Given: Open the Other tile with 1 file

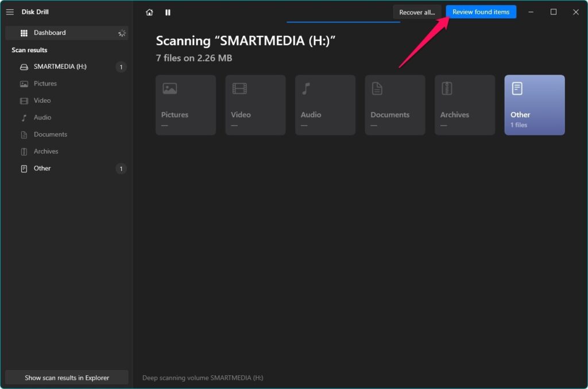Looking at the screenshot, I should pyautogui.click(x=534, y=104).
